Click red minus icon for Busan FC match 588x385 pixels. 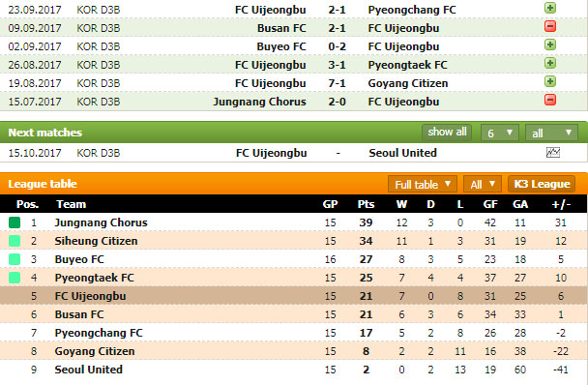[550, 26]
